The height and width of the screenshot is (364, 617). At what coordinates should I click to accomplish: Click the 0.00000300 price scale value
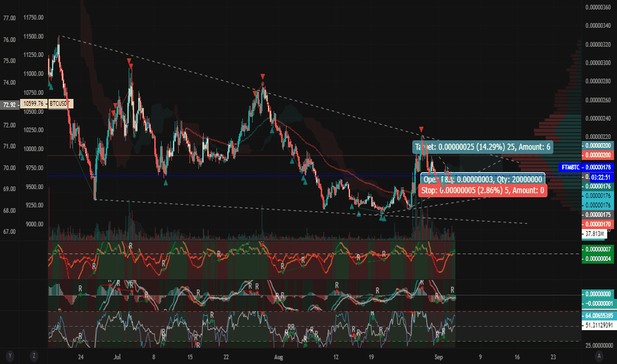point(598,63)
